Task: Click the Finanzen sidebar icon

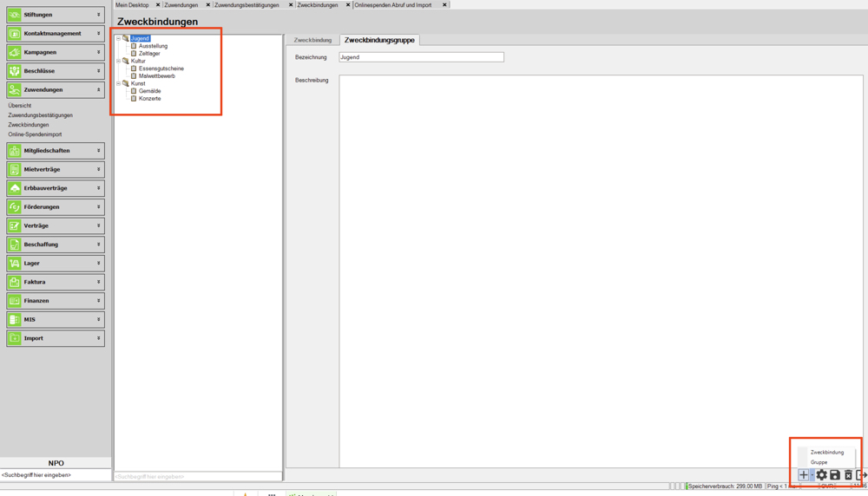Action: (x=15, y=301)
